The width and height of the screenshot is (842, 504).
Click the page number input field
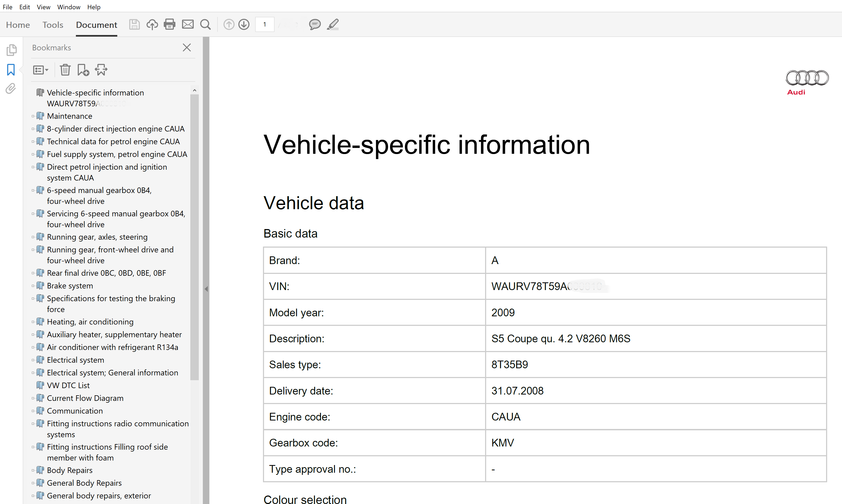(265, 24)
